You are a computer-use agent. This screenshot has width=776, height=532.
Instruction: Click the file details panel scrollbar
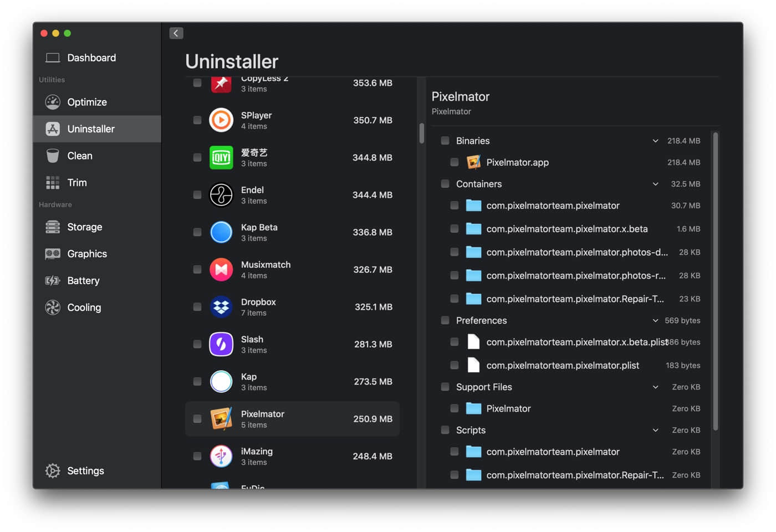point(716,281)
